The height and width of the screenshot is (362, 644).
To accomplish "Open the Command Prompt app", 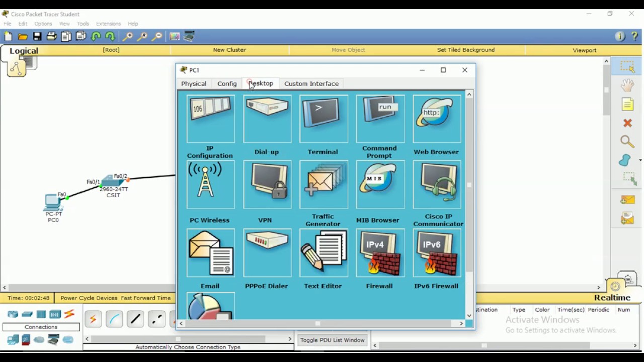I will click(380, 119).
